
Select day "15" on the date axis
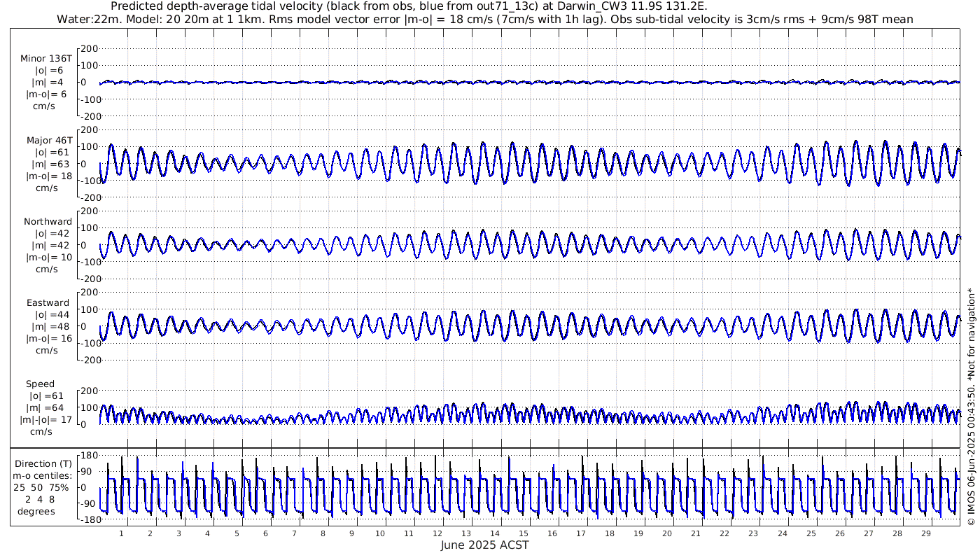point(524,533)
